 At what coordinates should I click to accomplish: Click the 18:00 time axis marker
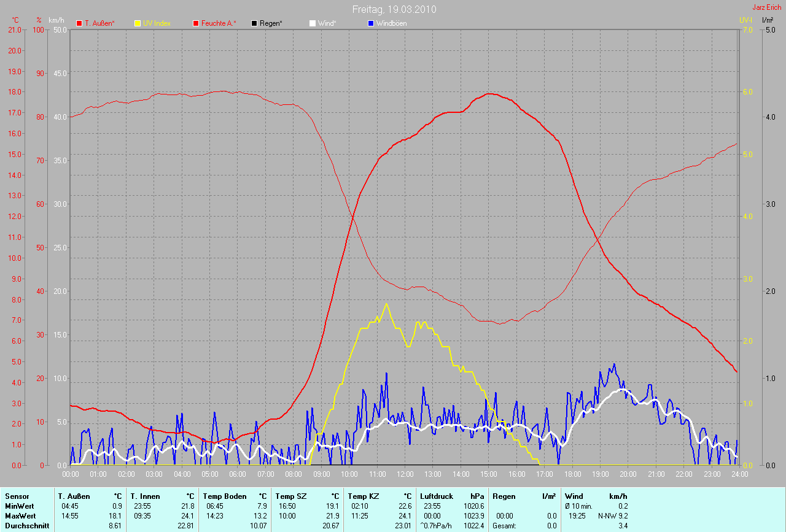[572, 474]
